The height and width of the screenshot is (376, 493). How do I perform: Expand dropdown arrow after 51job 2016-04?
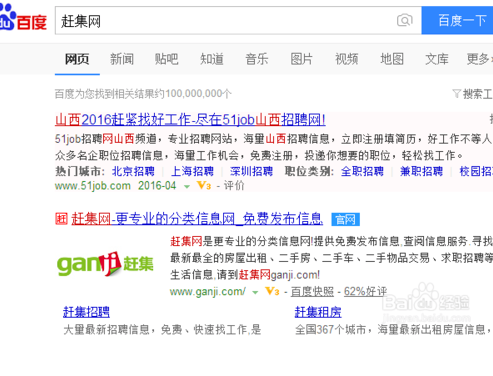click(x=187, y=186)
